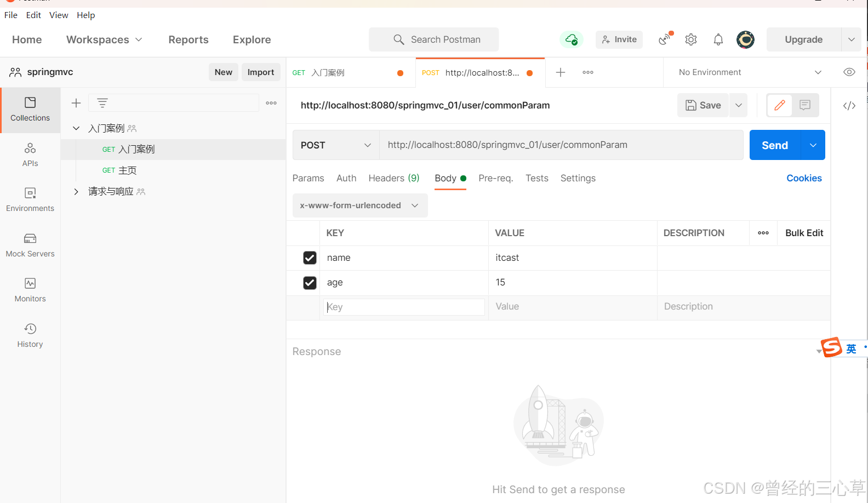Viewport: 868px width, 503px height.
Task: Open the Collections sidebar panel
Action: point(30,110)
